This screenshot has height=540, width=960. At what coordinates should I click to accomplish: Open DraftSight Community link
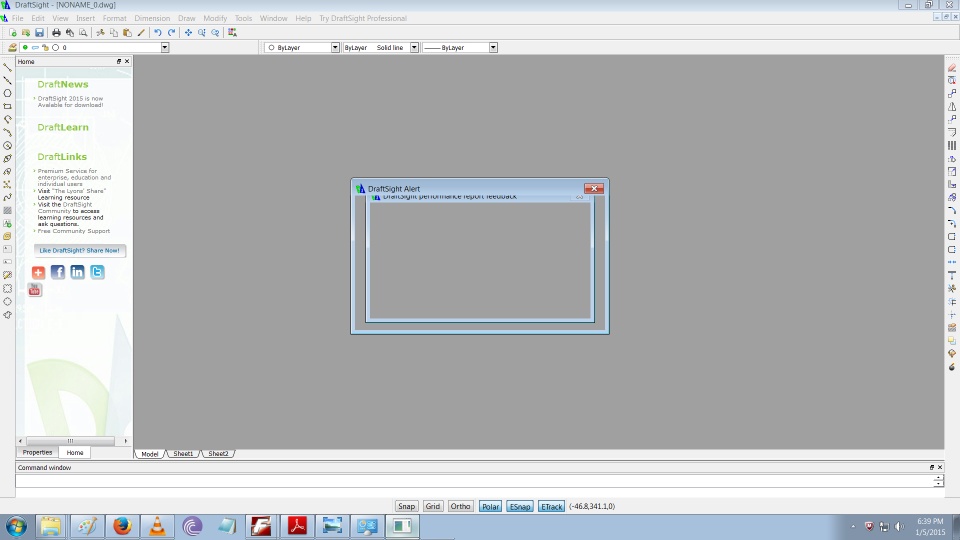[66, 208]
